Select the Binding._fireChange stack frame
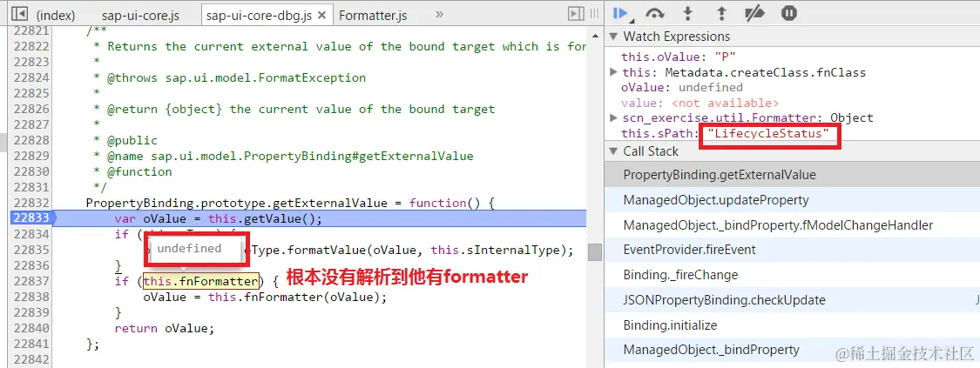The width and height of the screenshot is (980, 368). tap(793, 275)
